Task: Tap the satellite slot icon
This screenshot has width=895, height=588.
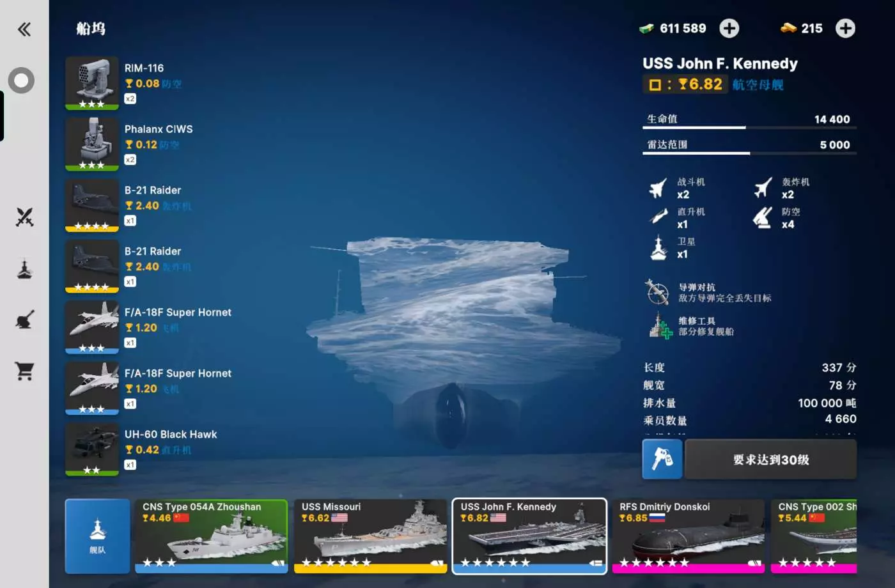Action: [658, 248]
